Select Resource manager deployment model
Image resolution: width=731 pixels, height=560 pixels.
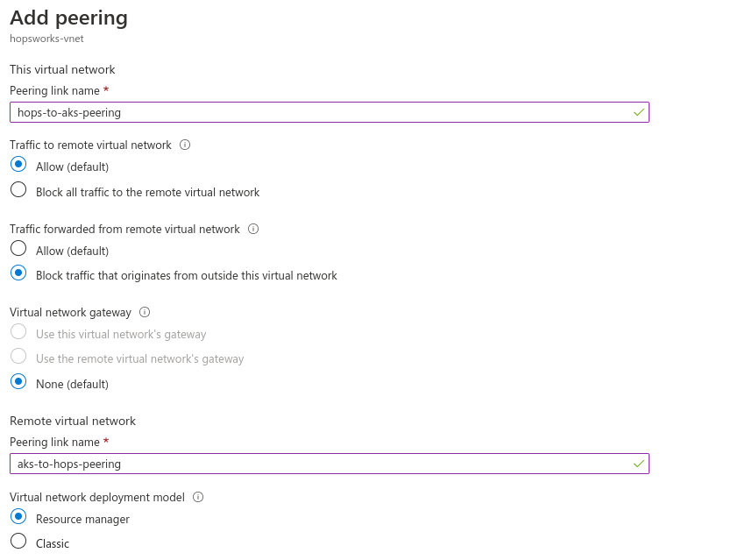point(18,517)
